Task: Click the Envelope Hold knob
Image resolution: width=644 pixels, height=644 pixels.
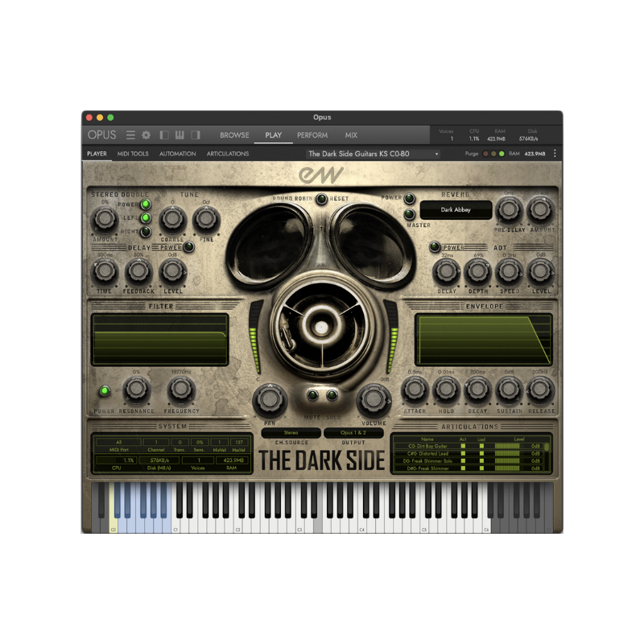Action: point(446,390)
